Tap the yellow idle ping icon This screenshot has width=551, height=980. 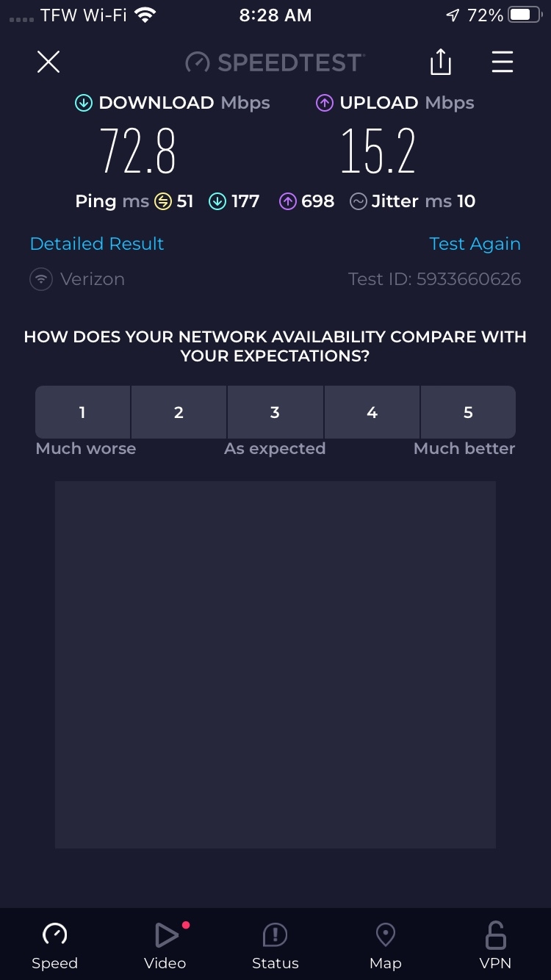(162, 201)
